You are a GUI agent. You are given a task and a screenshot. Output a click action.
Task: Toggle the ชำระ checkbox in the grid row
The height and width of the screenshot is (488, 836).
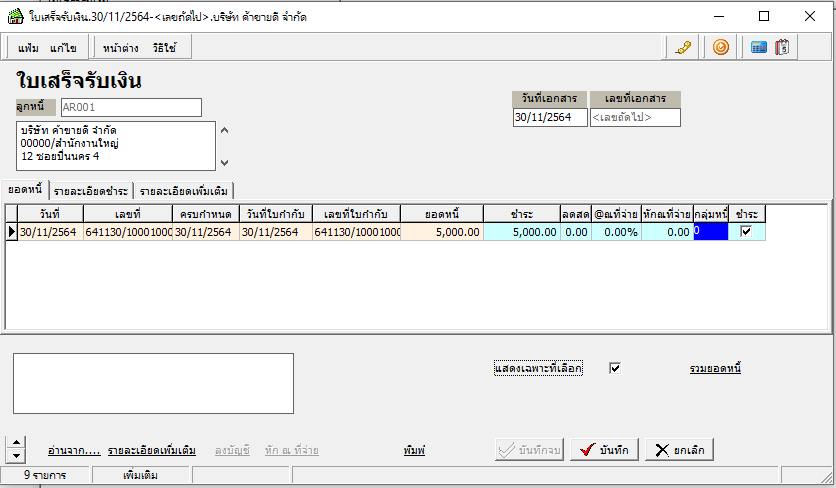(x=745, y=232)
